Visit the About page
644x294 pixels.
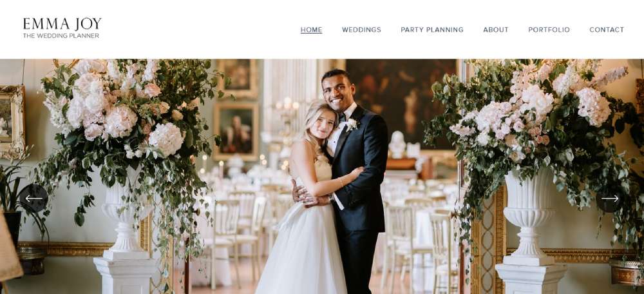point(496,30)
